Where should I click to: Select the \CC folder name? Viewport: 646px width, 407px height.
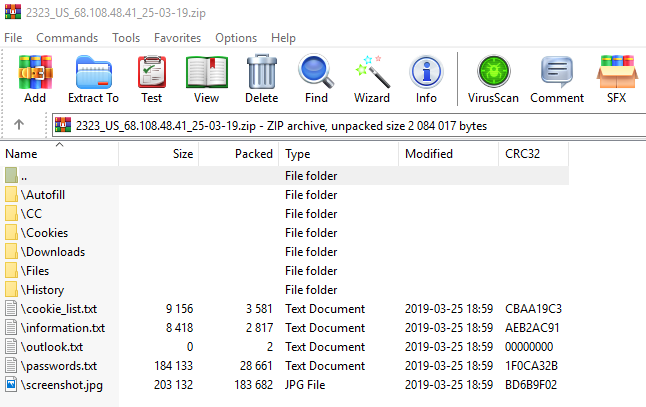[31, 214]
